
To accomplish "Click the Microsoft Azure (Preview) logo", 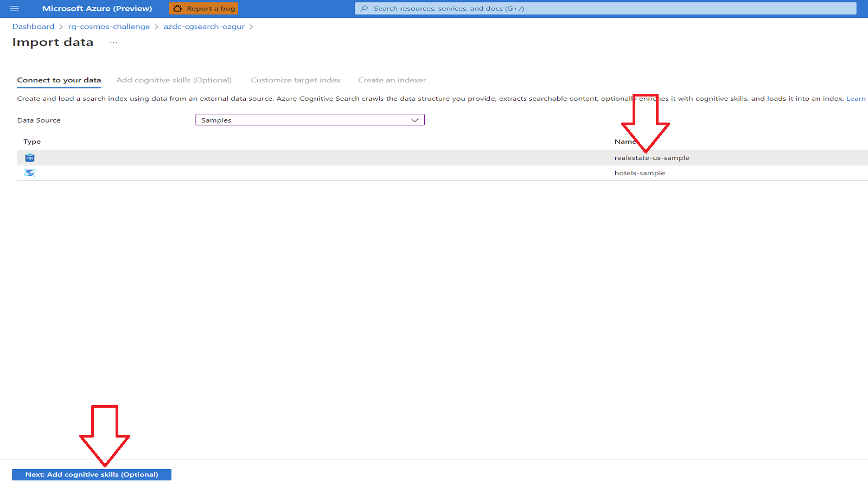I will tap(97, 8).
